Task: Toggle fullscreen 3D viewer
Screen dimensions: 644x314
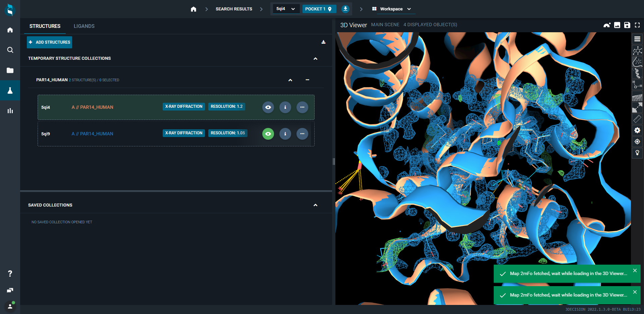Action: [x=637, y=25]
